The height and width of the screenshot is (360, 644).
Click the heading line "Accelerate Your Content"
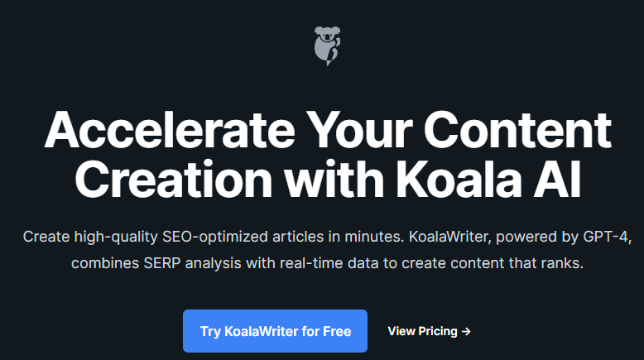coord(328,131)
